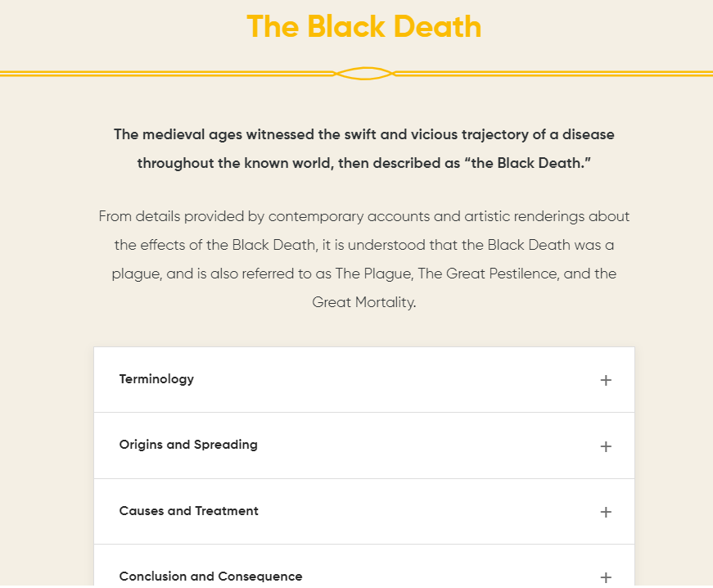Open the Origins and Spreading section title

pos(188,445)
